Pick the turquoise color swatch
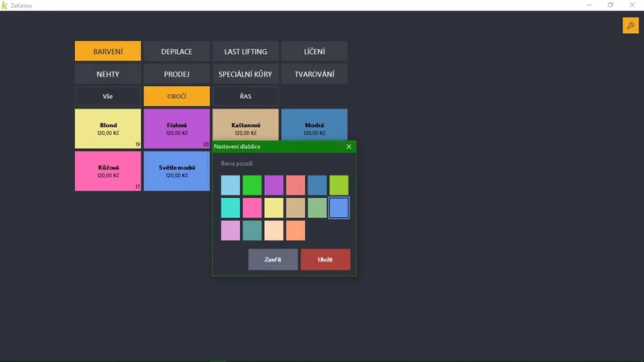Image resolution: width=644 pixels, height=362 pixels. (x=230, y=208)
